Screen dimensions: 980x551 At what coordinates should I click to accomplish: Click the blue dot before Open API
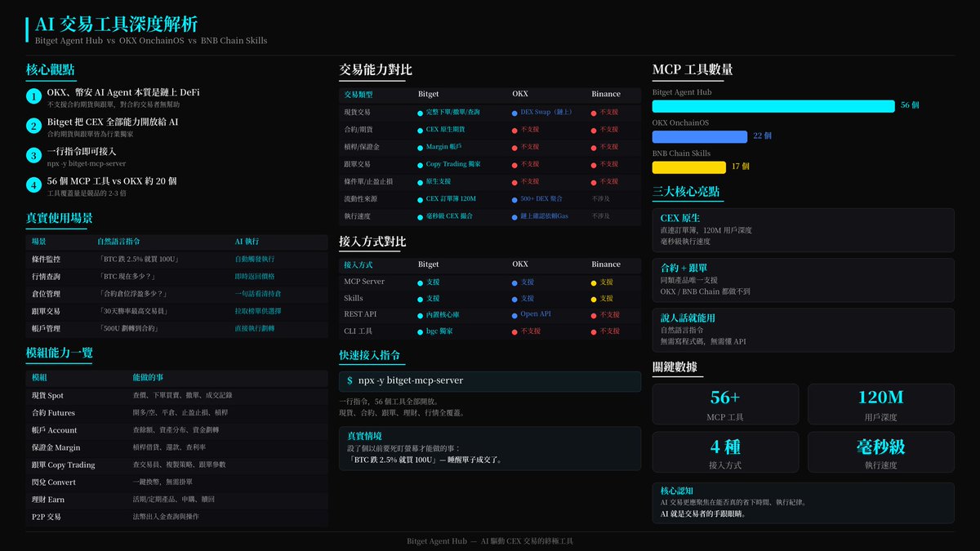[514, 315]
